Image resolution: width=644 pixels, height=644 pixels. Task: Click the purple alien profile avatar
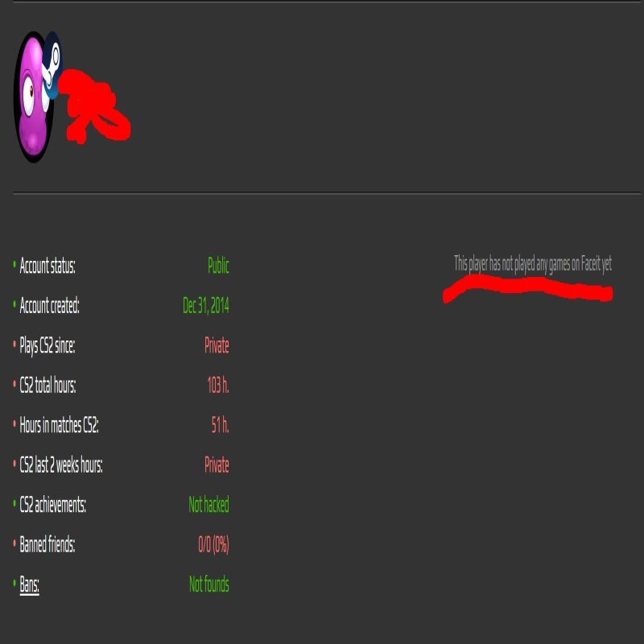tap(34, 97)
